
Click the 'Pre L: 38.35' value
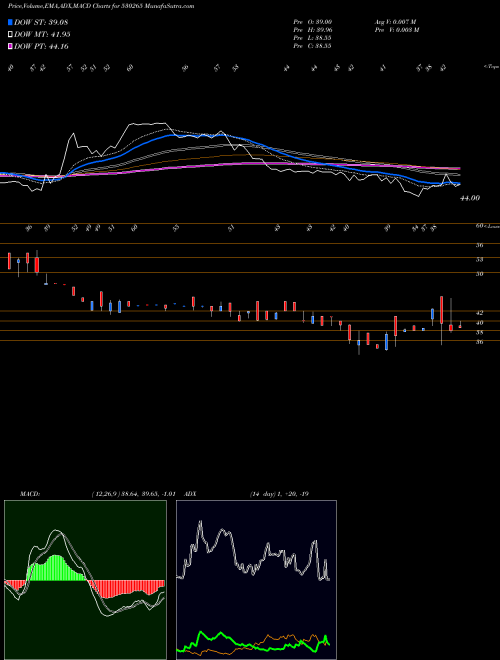(313, 38)
